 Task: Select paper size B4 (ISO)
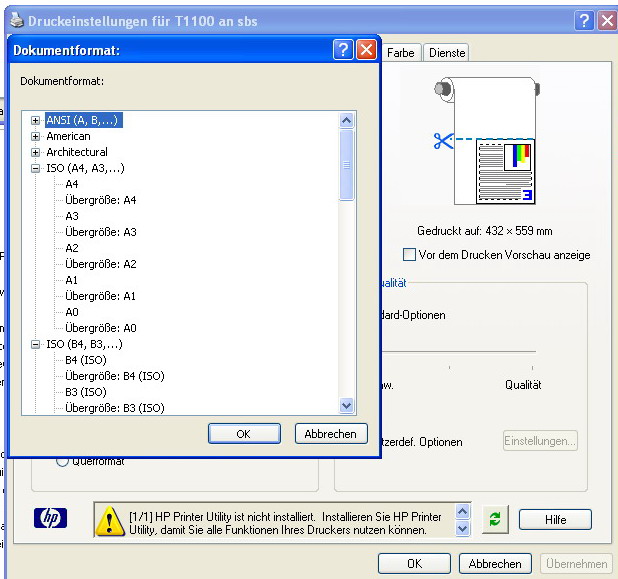(86, 360)
